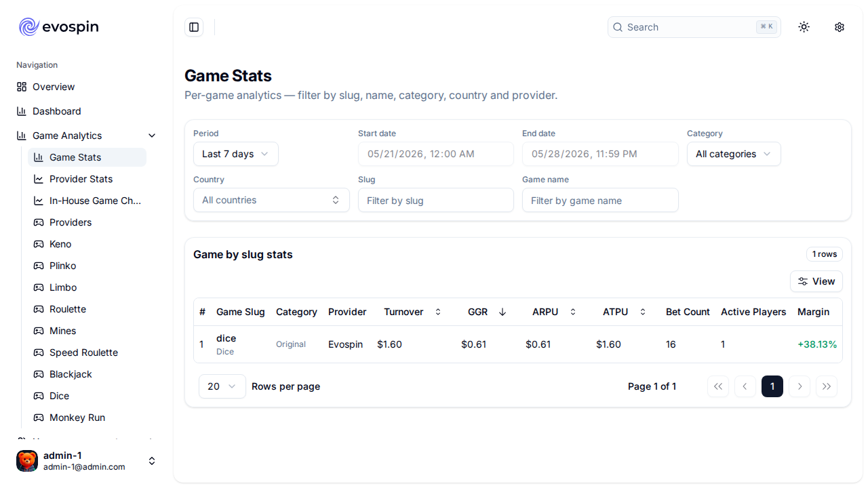Screen dimensions: 868x488
Task: Go to next page button
Action: pos(800,386)
